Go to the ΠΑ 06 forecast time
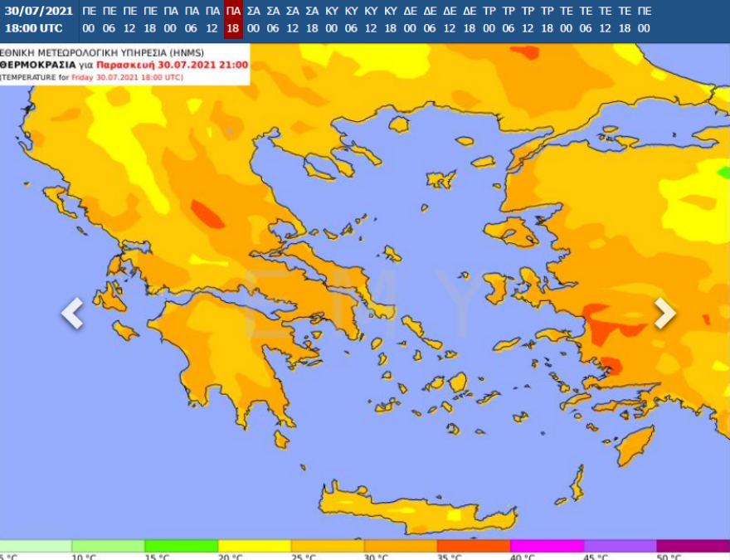 tap(192, 20)
